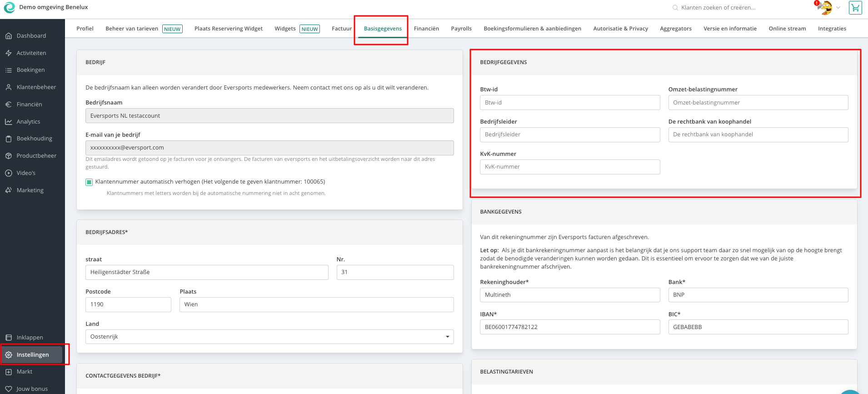Open the Instellingen gear icon

pos(9,355)
